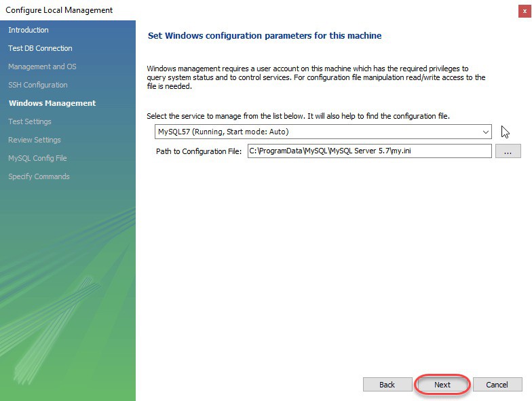The height and width of the screenshot is (401, 532).
Task: Select the SSH Configuration step
Action: point(38,85)
